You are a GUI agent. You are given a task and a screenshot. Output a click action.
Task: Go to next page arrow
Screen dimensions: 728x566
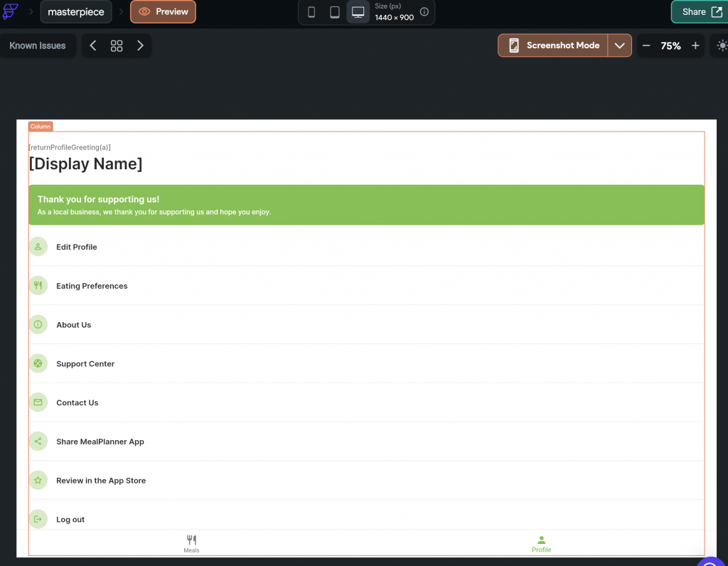point(140,46)
